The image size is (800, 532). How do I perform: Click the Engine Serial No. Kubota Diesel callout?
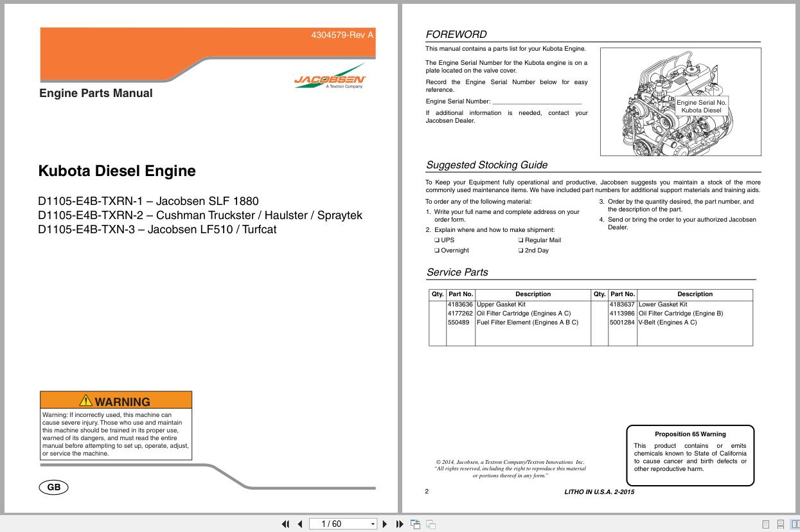(702, 106)
